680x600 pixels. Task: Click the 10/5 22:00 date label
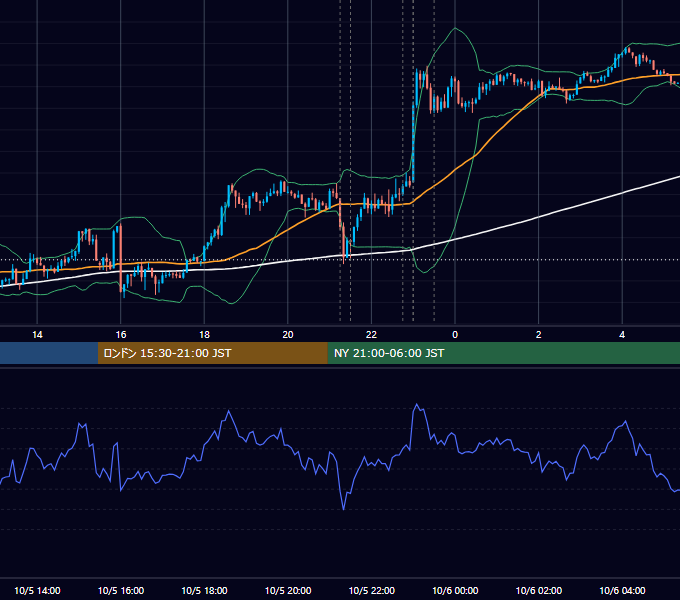(372, 590)
